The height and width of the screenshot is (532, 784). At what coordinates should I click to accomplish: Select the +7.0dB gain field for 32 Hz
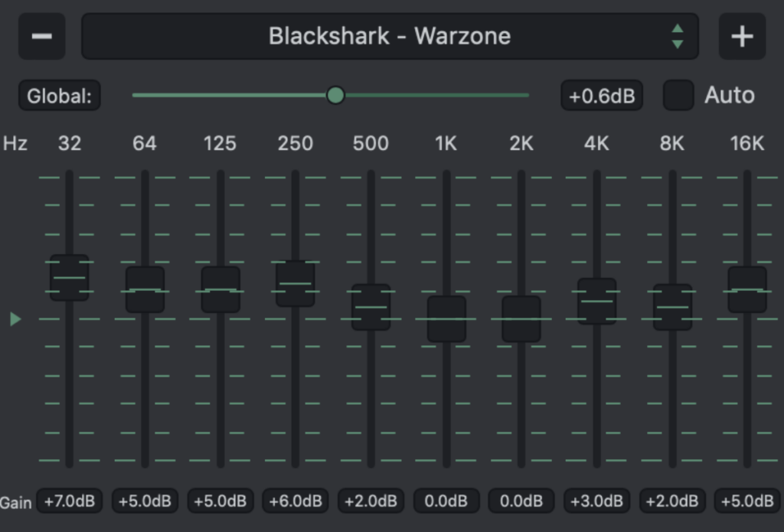point(70,501)
